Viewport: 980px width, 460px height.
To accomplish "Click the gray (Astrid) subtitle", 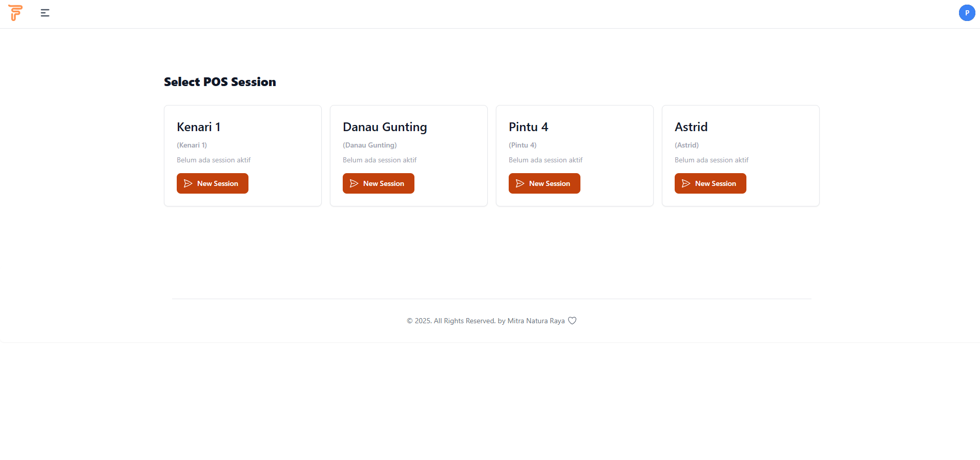I will [x=686, y=145].
